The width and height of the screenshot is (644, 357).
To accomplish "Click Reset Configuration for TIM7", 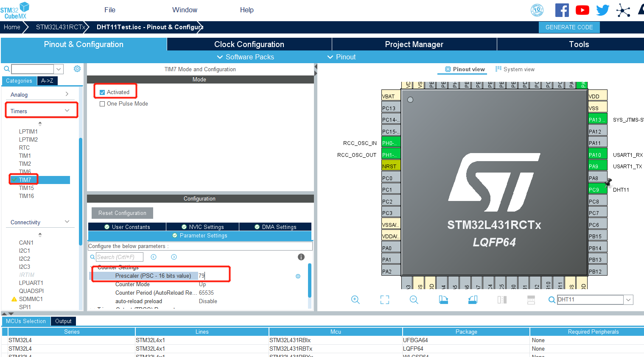I will (122, 213).
